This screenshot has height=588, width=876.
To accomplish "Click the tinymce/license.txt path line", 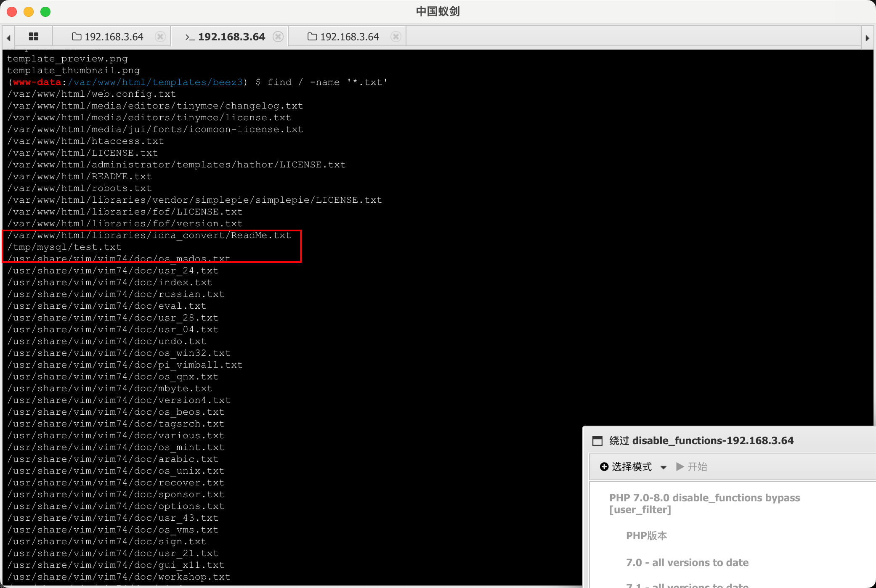I will [149, 117].
